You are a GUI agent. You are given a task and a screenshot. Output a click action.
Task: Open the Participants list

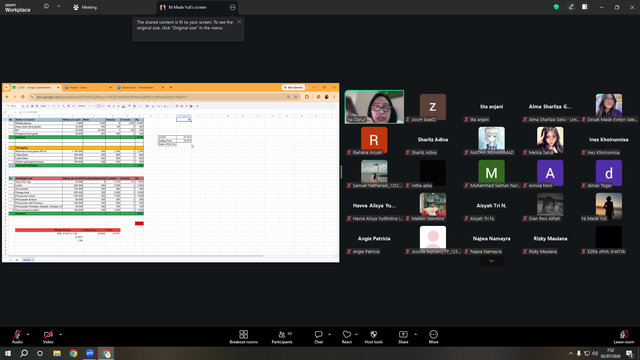tap(282, 337)
